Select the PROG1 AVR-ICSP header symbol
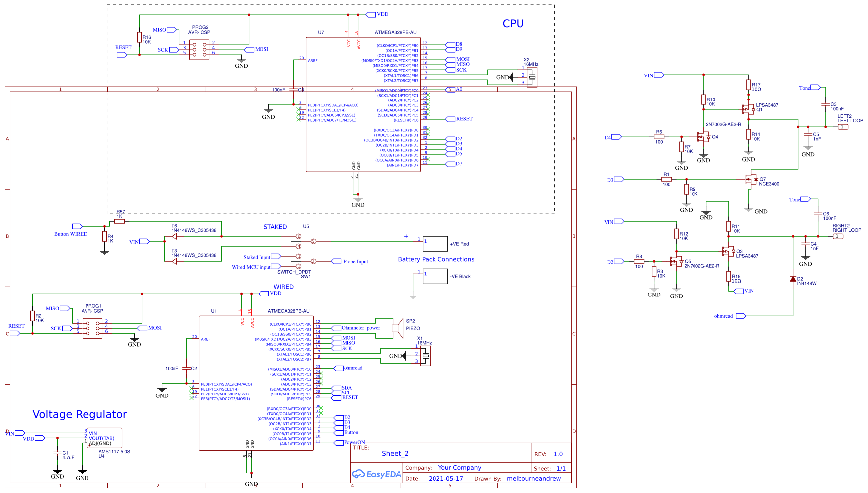 click(x=91, y=328)
